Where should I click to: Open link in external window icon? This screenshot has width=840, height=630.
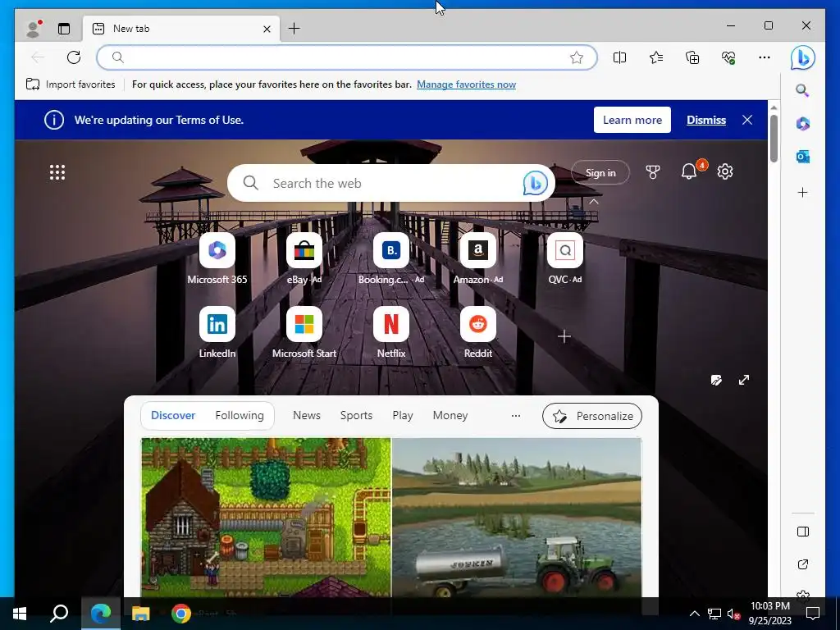tap(802, 564)
